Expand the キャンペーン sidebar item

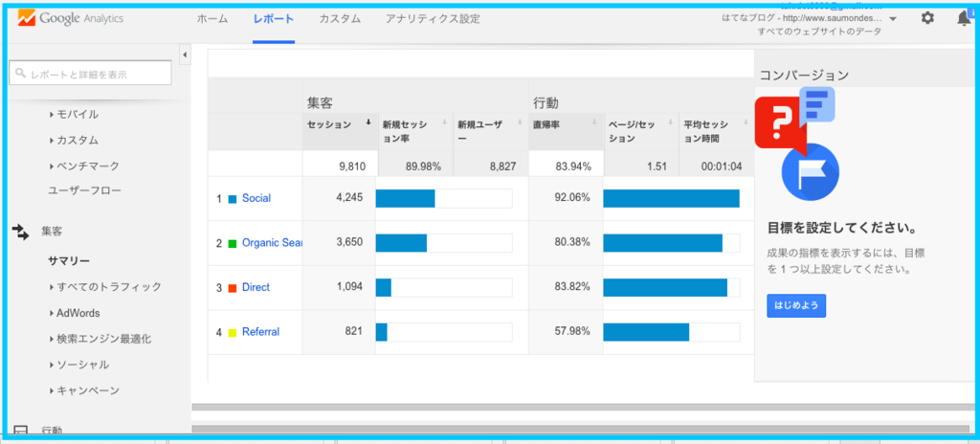84,390
